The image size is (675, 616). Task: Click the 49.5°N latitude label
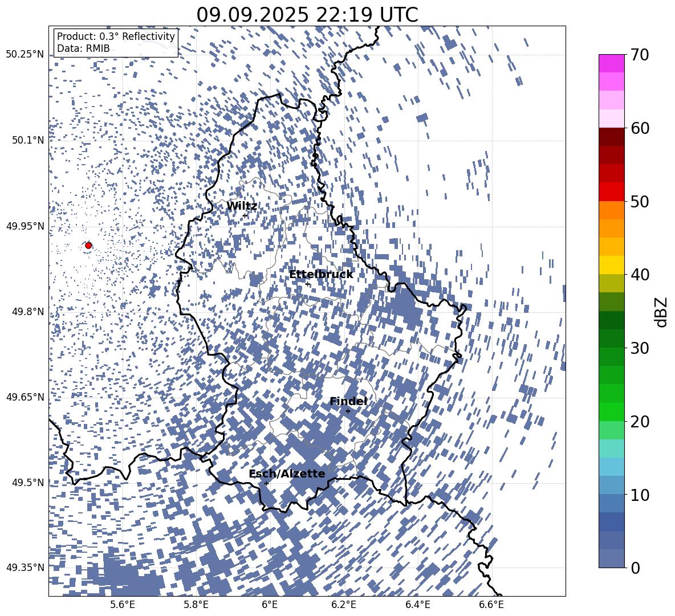tap(27, 482)
